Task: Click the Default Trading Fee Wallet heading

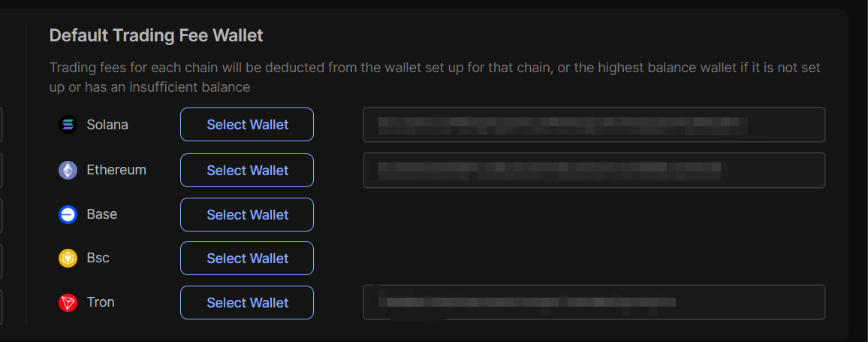Action: pos(156,35)
